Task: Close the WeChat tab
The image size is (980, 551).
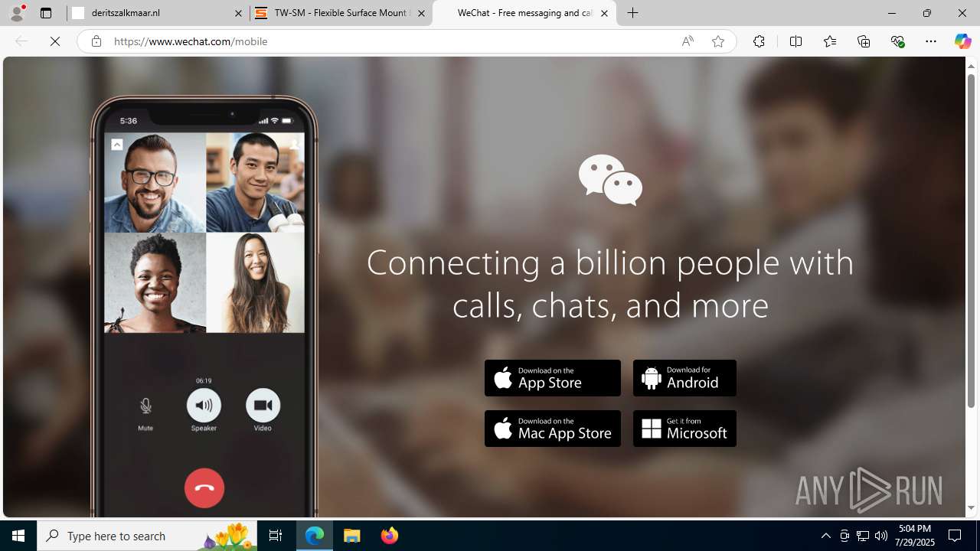Action: [604, 13]
